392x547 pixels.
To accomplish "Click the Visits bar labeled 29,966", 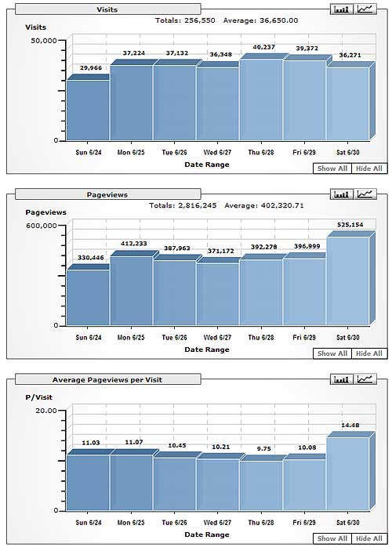I will 88,110.
